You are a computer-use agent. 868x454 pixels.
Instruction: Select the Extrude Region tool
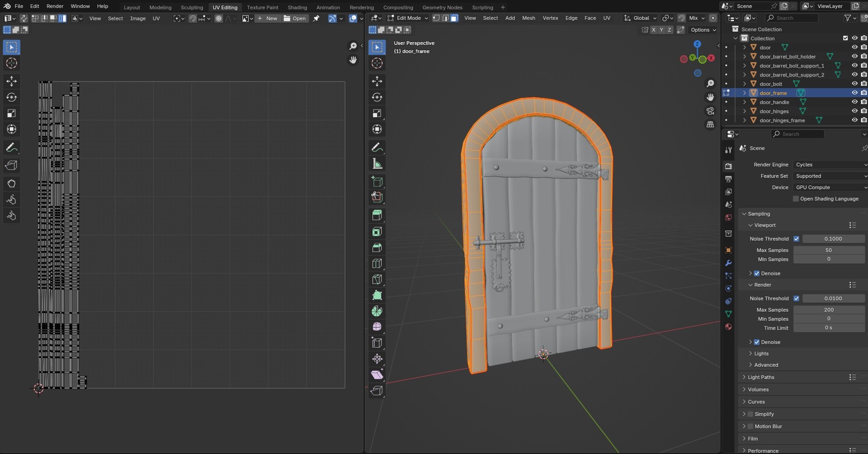(x=377, y=215)
